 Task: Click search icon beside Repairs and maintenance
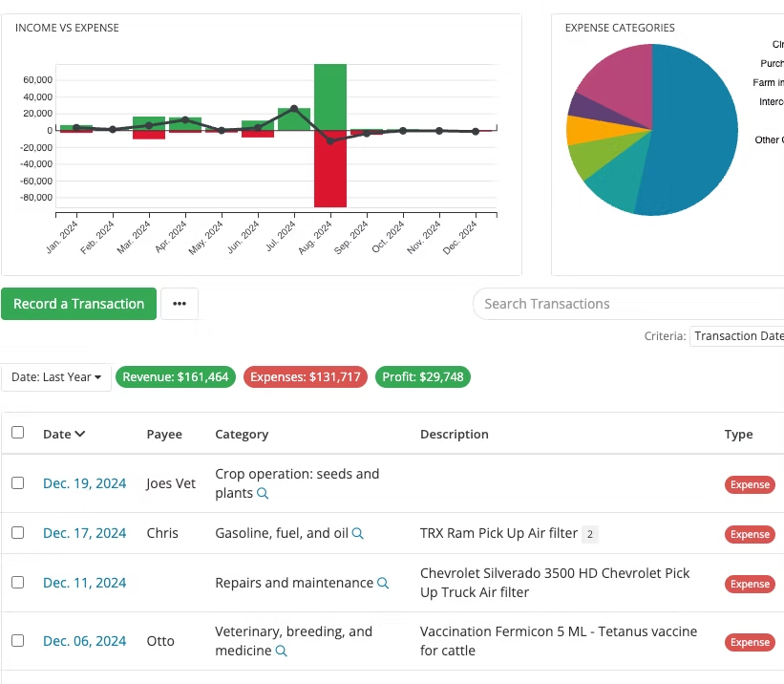point(383,584)
